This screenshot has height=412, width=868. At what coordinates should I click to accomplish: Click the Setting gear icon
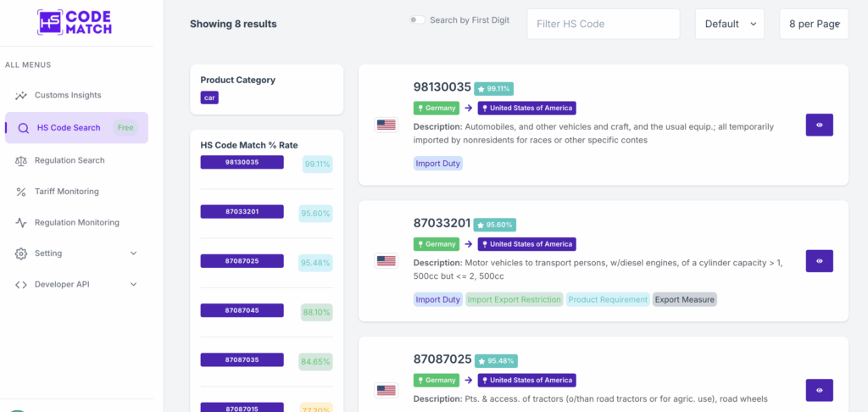21,253
